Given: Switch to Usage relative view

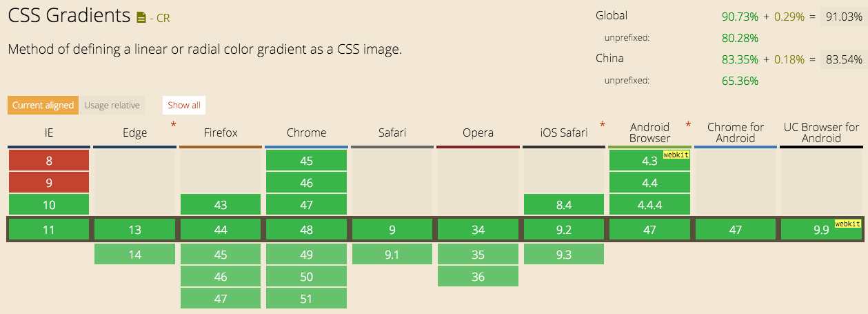Looking at the screenshot, I should (112, 105).
